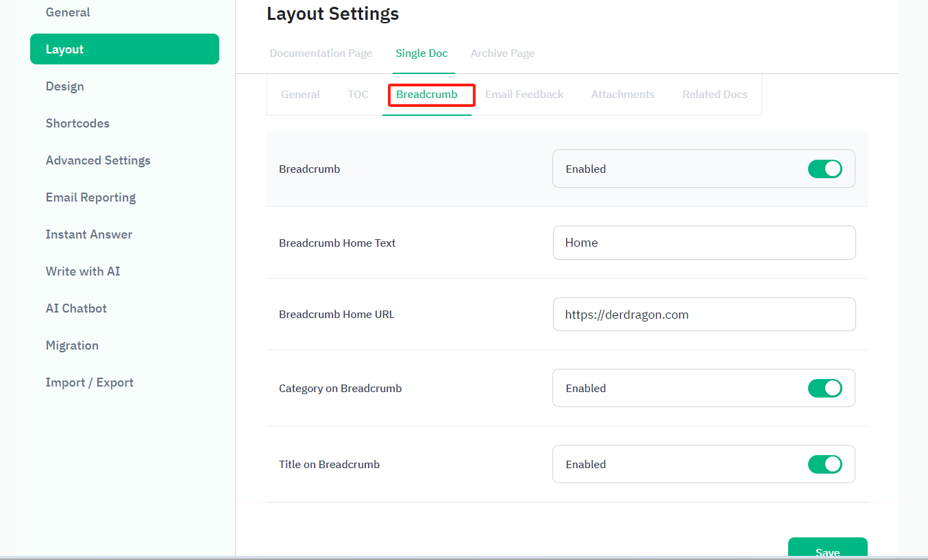
Task: Navigate to Email Reporting section
Action: [90, 197]
